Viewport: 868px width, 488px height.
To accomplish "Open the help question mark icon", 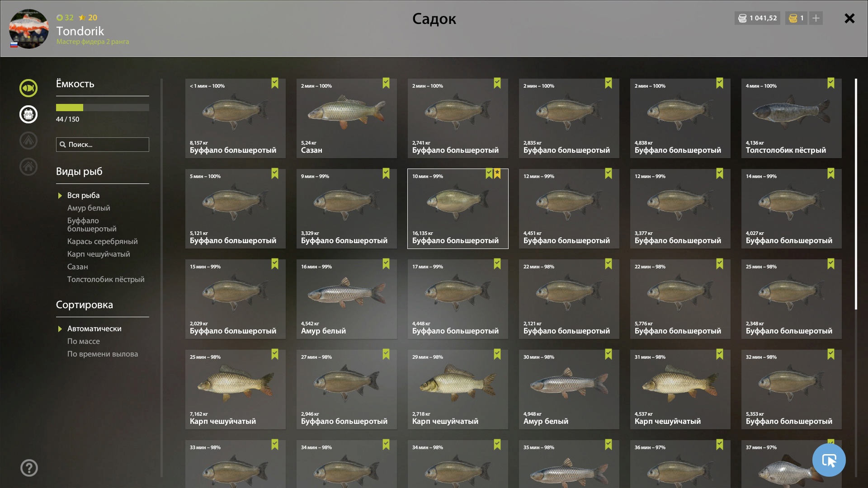I will click(29, 468).
